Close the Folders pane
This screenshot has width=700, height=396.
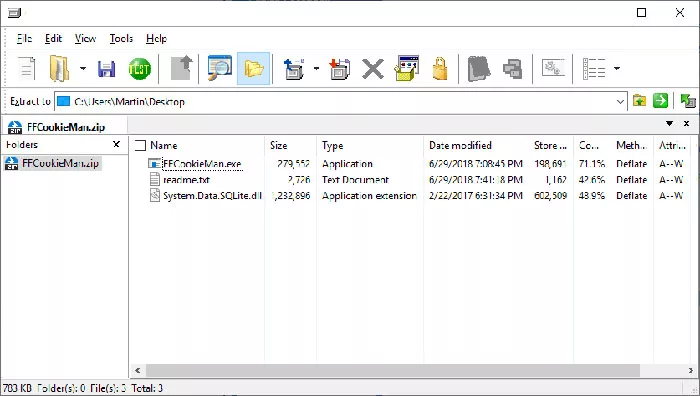tap(117, 144)
